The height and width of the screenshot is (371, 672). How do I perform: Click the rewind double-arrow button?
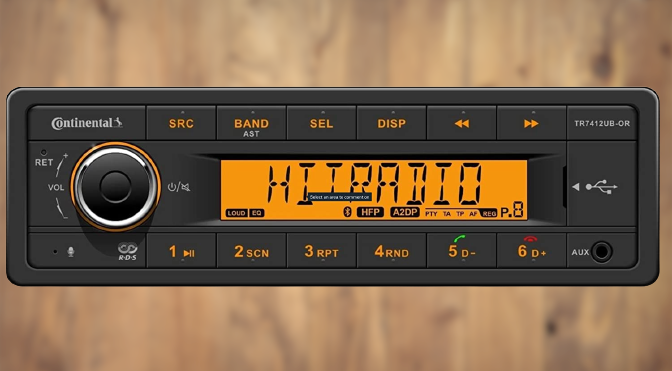click(x=462, y=123)
